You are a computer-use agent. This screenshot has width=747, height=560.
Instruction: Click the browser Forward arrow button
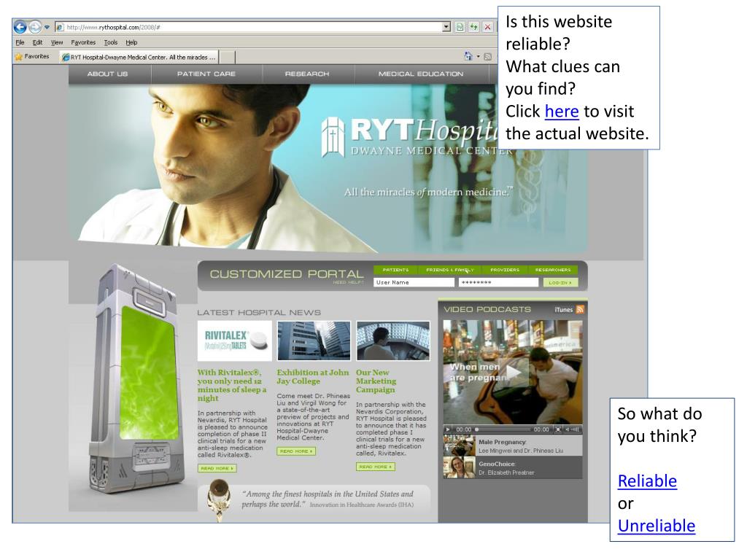click(35, 27)
